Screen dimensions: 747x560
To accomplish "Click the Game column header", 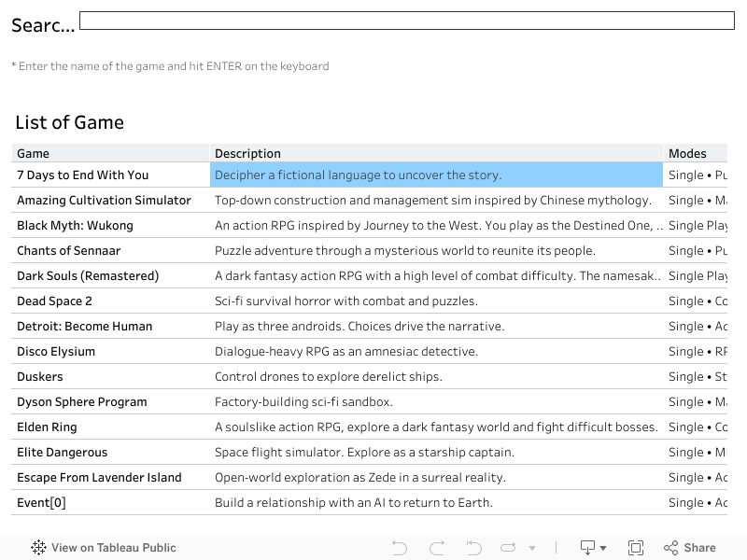I will pos(34,153).
